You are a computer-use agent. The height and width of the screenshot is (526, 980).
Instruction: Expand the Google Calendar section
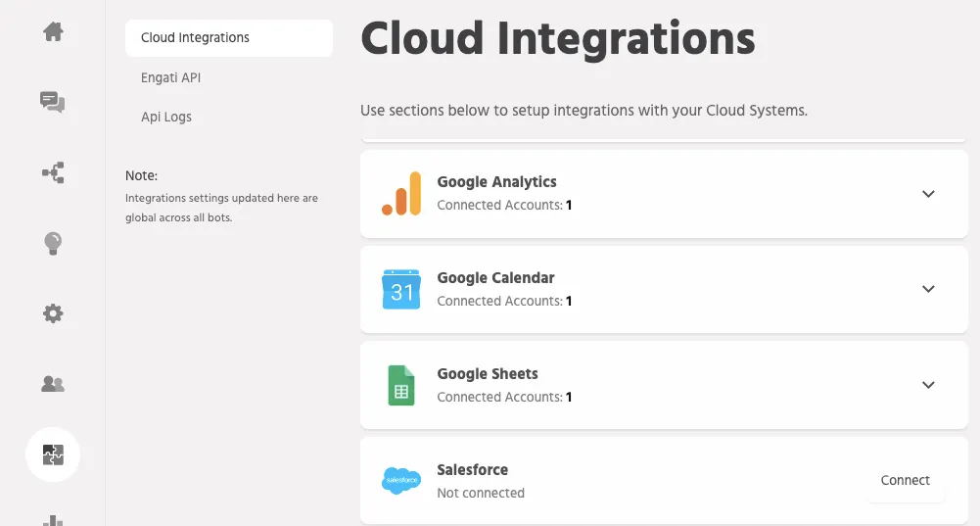click(x=928, y=289)
